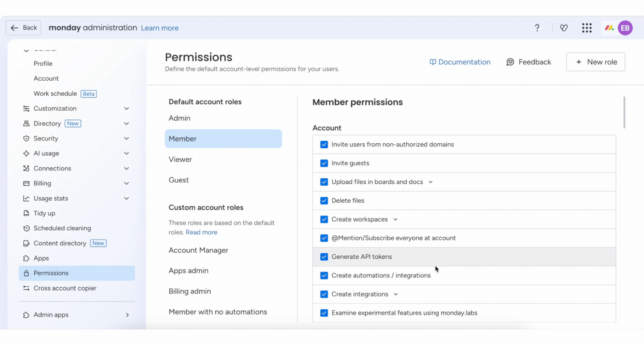Expand the Create workspaces options arrow
This screenshot has width=644, height=345.
[x=395, y=219]
